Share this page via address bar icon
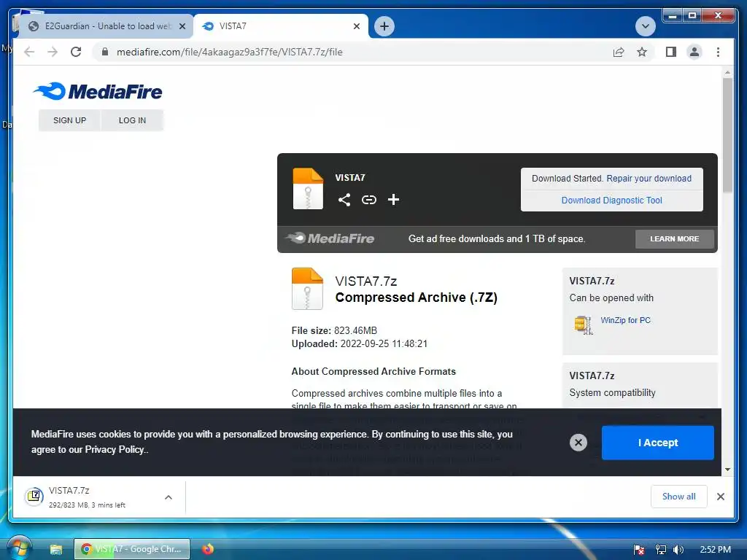 click(x=619, y=52)
